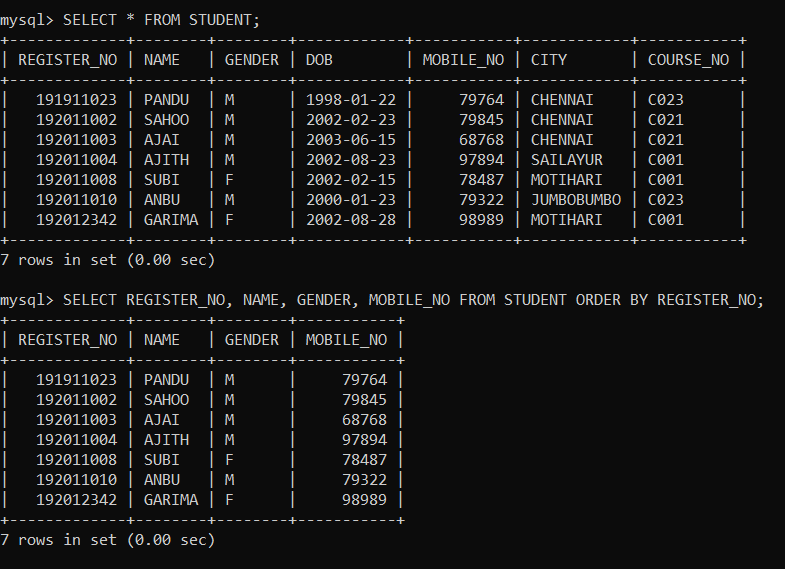This screenshot has height=569, width=785.
Task: Select the date of birth value 2002-08-23
Action: pyautogui.click(x=351, y=160)
